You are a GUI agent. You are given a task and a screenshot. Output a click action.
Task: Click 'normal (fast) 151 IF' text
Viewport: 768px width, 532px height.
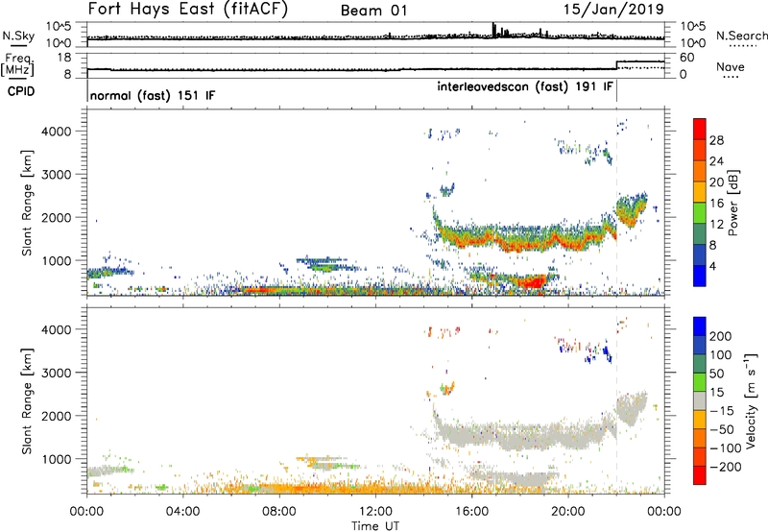coord(153,95)
